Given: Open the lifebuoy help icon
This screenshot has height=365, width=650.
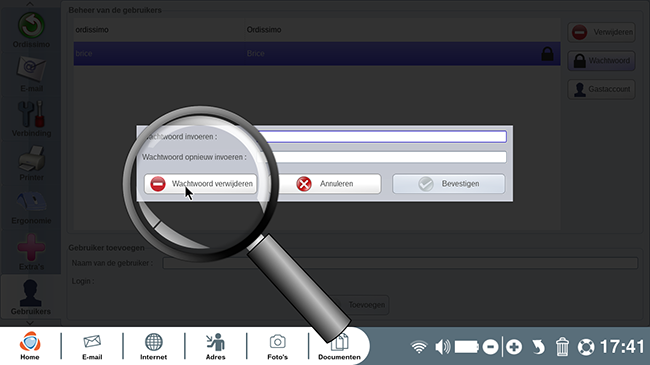Looking at the screenshot, I should [x=586, y=347].
